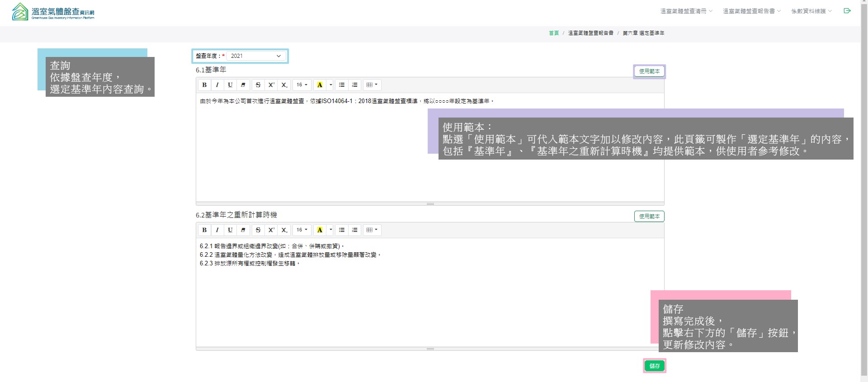
Task: Apply subscript in the 6.2 editor toolbar
Action: click(x=284, y=230)
